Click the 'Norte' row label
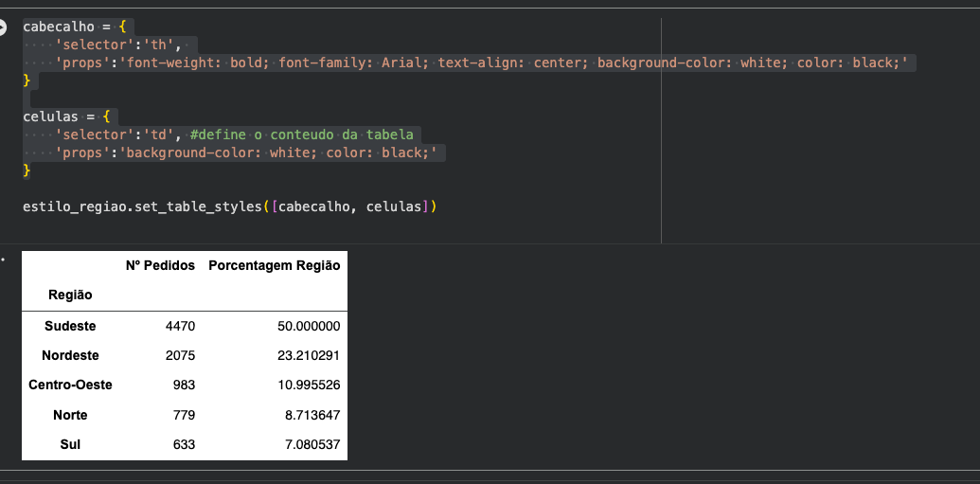The width and height of the screenshot is (980, 484). 70,415
